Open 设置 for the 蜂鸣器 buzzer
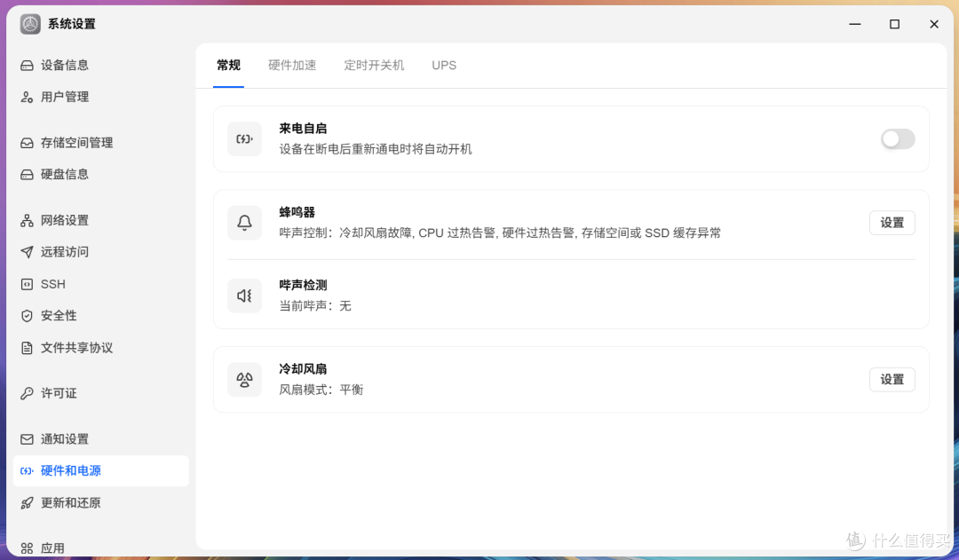The height and width of the screenshot is (560, 959). tap(892, 223)
